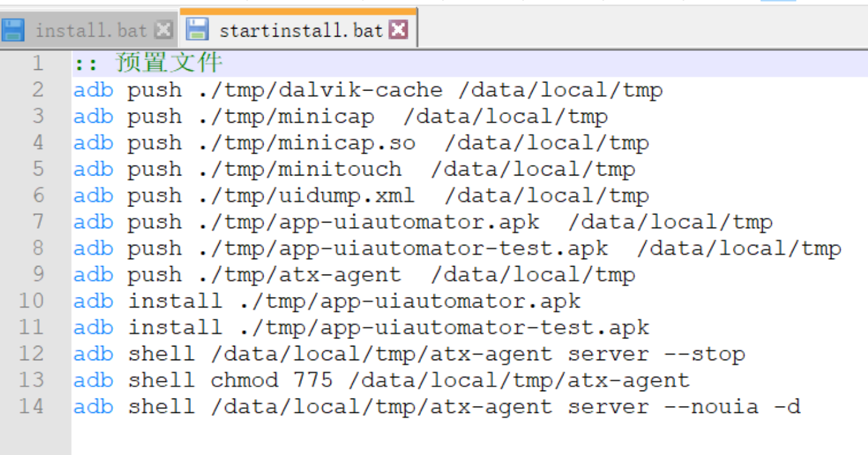Click the save icon on startinstall.bat tab
This screenshot has width=868, height=455.
coord(198,29)
